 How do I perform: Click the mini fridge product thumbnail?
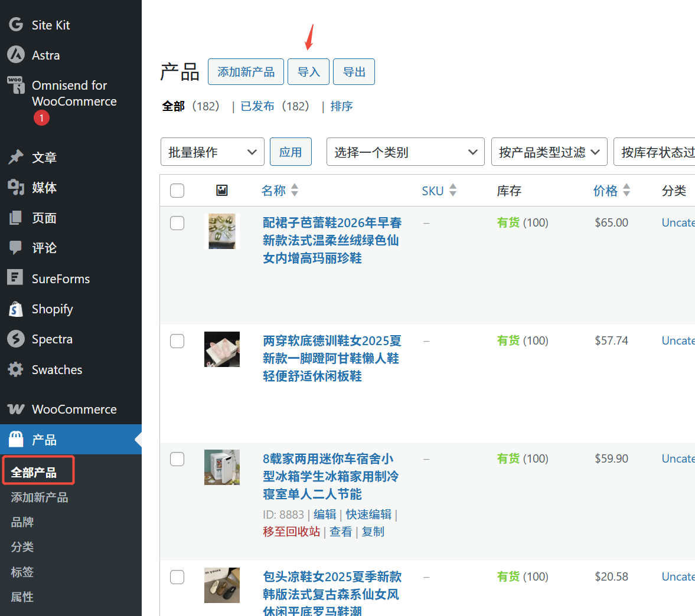(x=222, y=467)
